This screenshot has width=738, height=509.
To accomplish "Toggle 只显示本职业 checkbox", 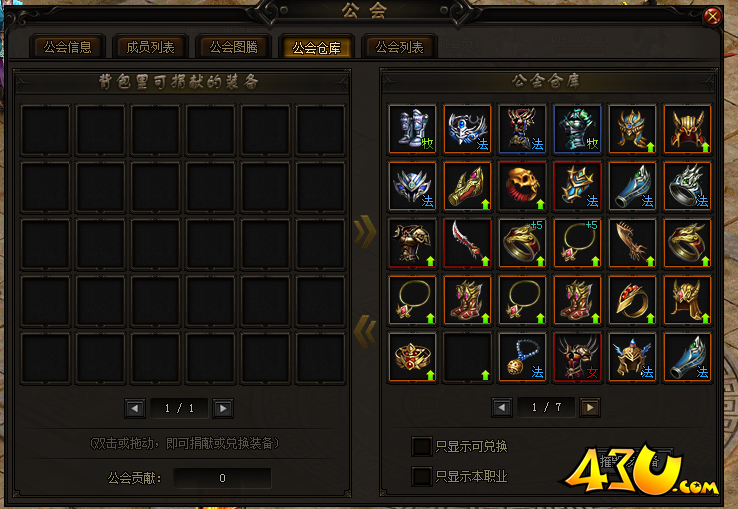I will (421, 476).
